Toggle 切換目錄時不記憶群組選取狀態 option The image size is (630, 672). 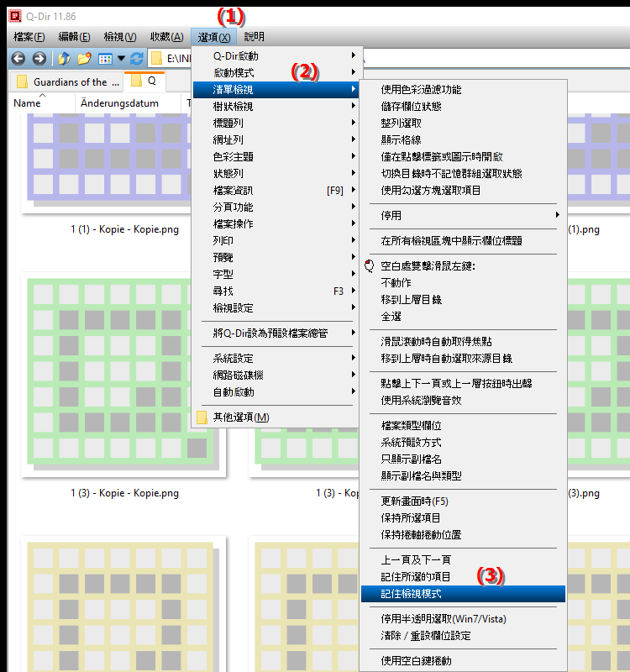[x=464, y=173]
